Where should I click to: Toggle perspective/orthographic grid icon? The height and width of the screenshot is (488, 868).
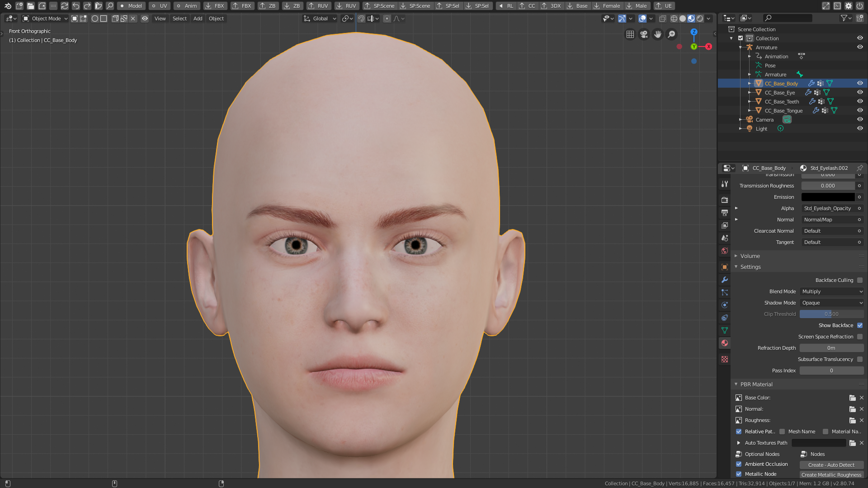click(630, 34)
